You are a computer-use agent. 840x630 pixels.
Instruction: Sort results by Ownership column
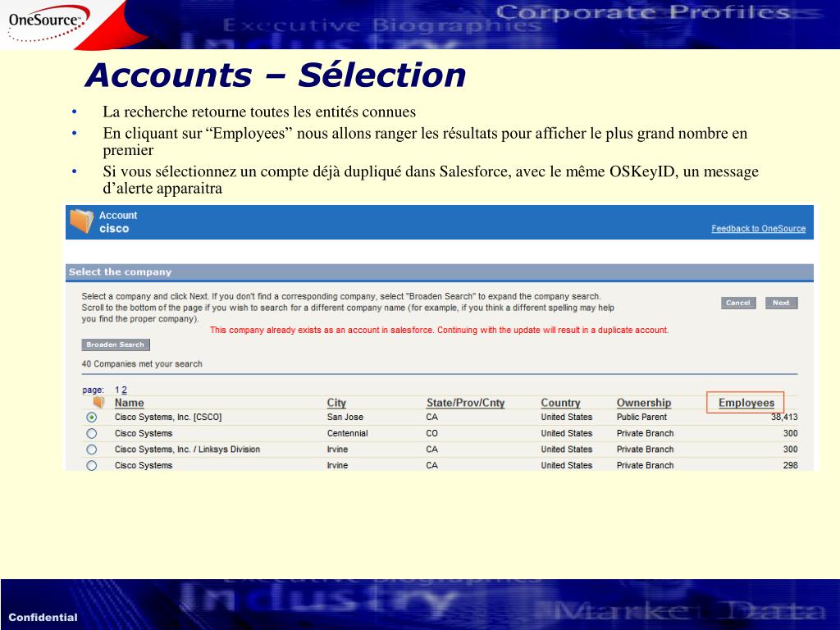coord(644,403)
